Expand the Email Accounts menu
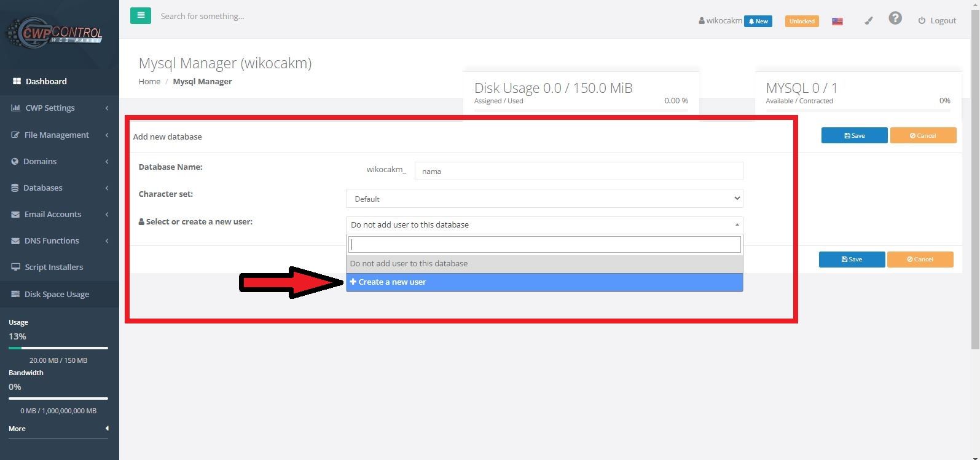Image resolution: width=980 pixels, height=460 pixels. pos(60,214)
